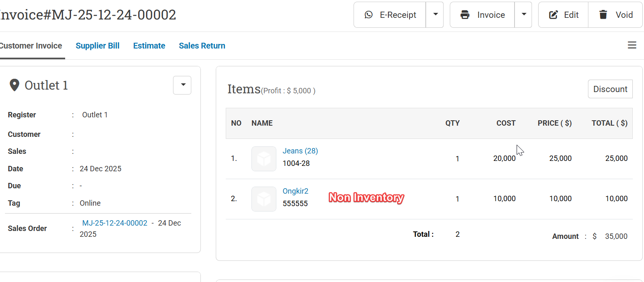Expand the Invoice print options arrow
Viewport: 644px width, 282px height.
523,15
